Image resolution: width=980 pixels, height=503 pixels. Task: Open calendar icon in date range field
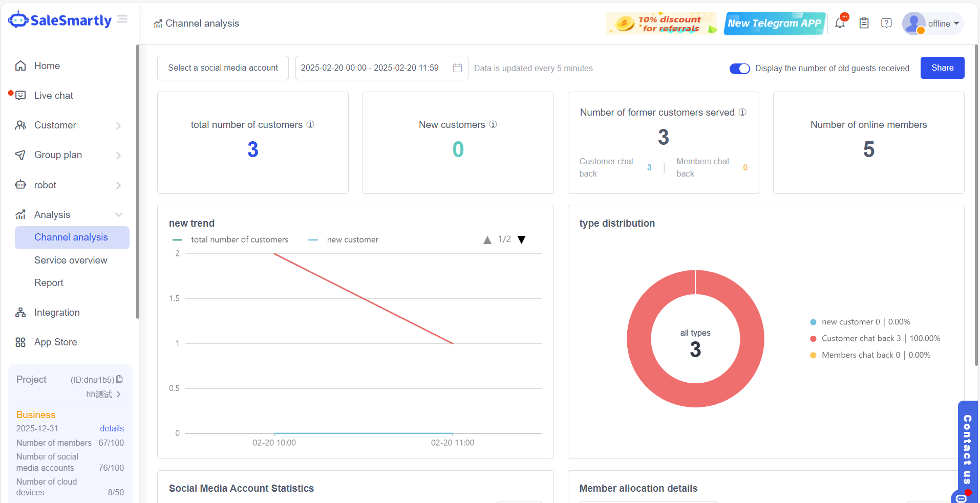(457, 68)
